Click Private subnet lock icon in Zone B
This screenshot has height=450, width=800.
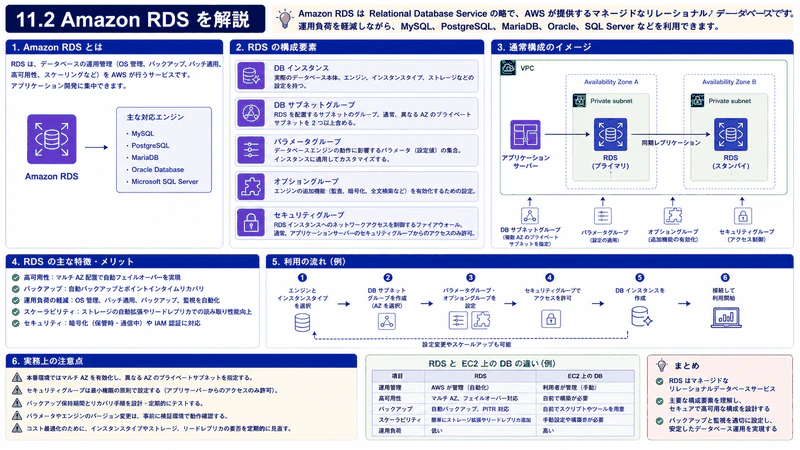pyautogui.click(x=697, y=101)
